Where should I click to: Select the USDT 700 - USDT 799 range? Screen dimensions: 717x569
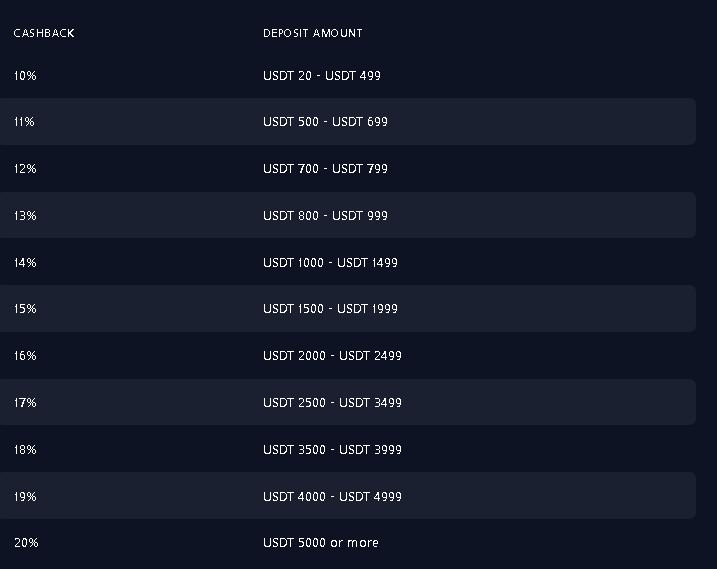[x=326, y=169]
